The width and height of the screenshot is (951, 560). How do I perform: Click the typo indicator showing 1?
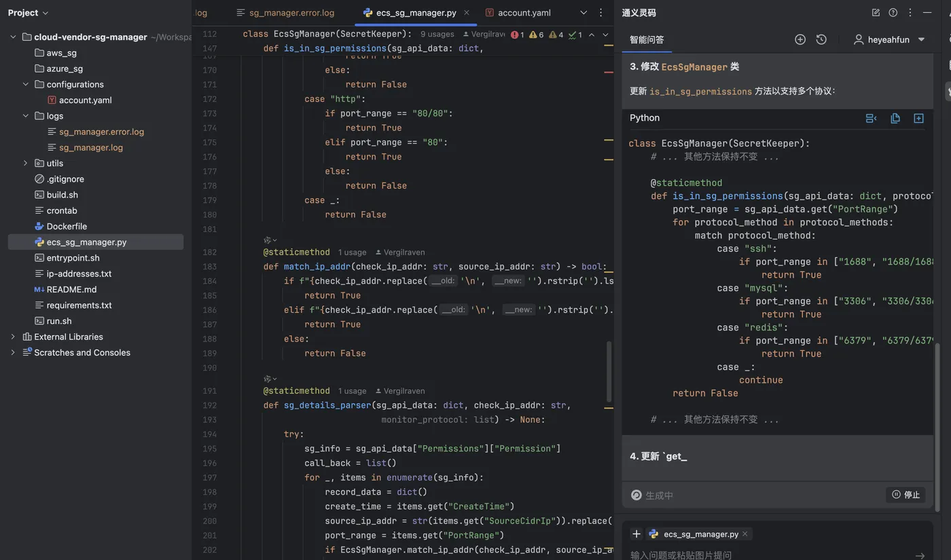click(x=575, y=35)
